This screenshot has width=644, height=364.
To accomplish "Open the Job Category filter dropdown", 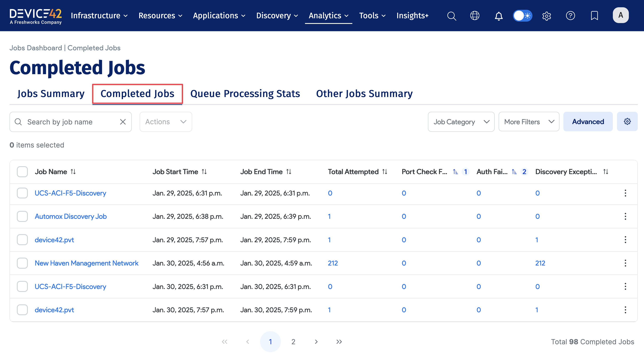I will point(461,122).
